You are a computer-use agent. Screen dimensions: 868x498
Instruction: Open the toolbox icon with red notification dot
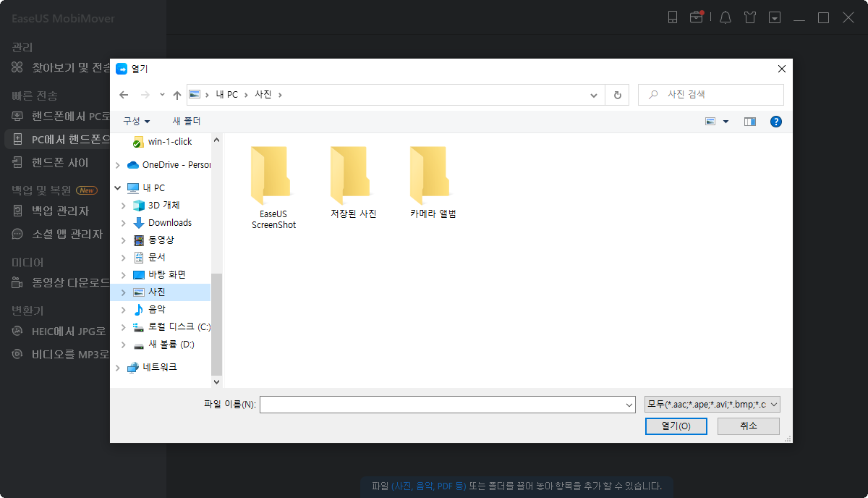click(x=696, y=17)
